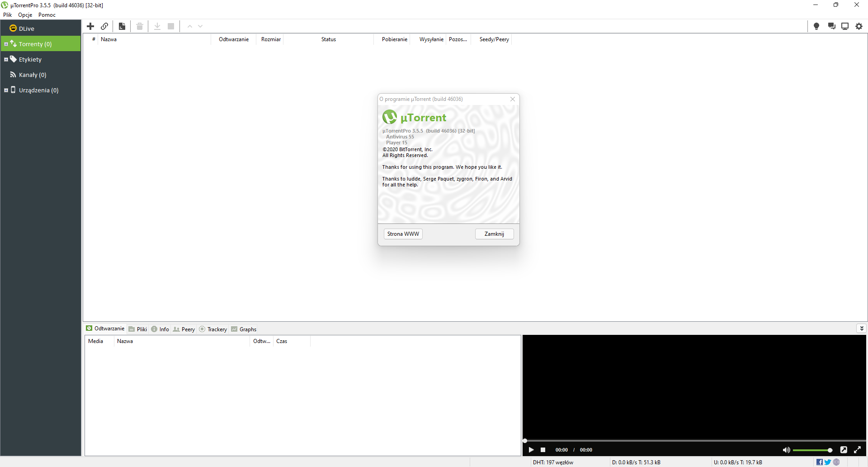This screenshot has height=467, width=868.
Task: Sort by torrent list Odtwarzanie column header
Action: pyautogui.click(x=234, y=39)
